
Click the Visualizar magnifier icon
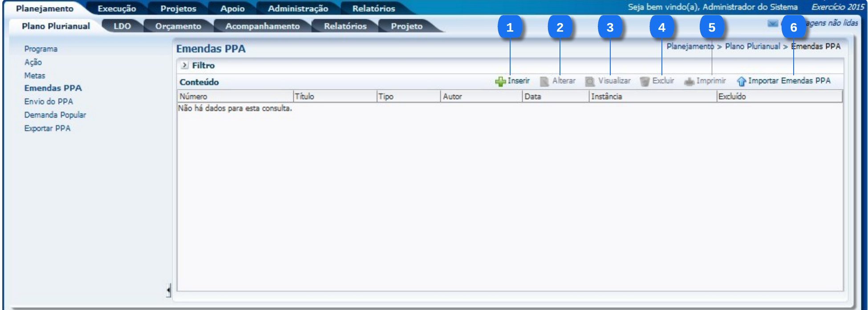click(x=590, y=82)
